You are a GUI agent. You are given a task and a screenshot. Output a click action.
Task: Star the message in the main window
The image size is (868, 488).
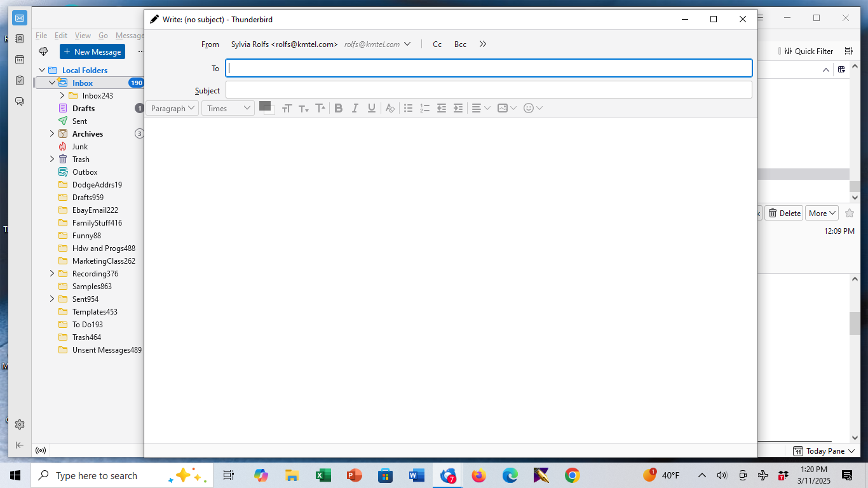(x=850, y=213)
